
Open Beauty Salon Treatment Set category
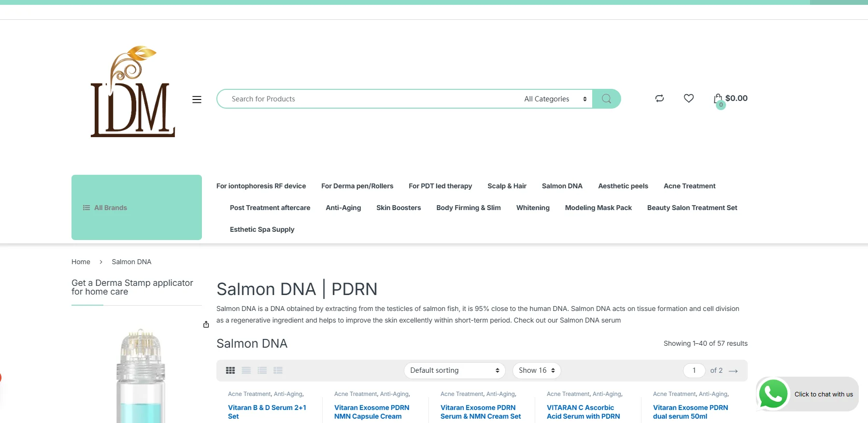point(692,208)
